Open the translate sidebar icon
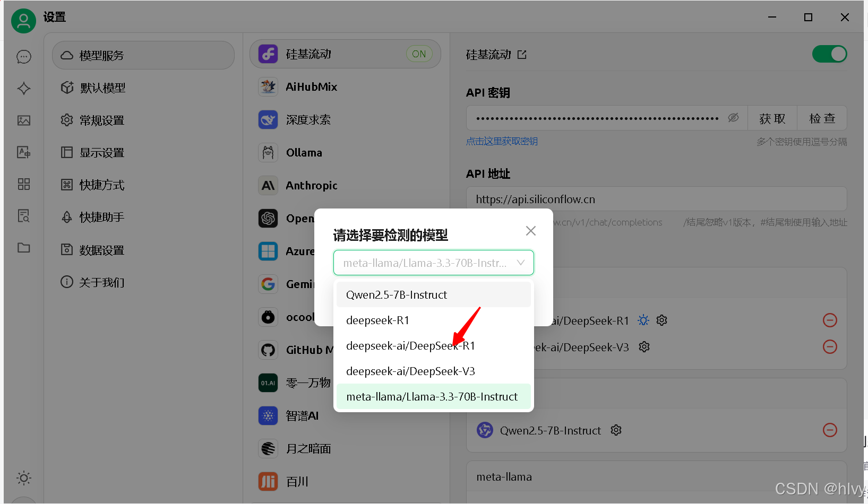The image size is (868, 504). pyautogui.click(x=24, y=152)
